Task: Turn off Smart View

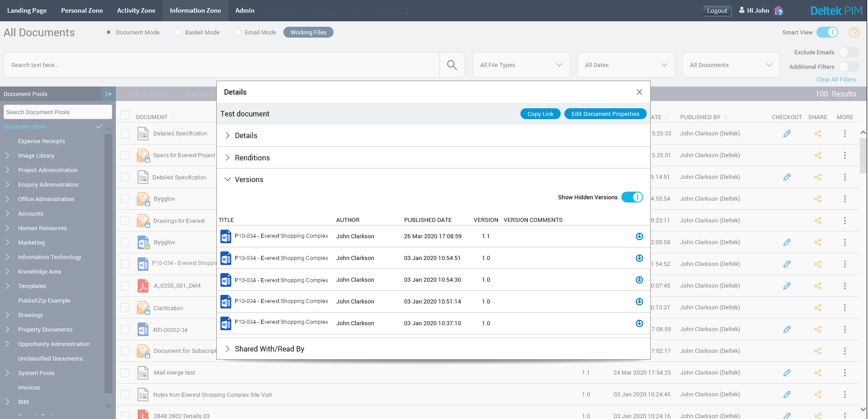Action: 828,32
